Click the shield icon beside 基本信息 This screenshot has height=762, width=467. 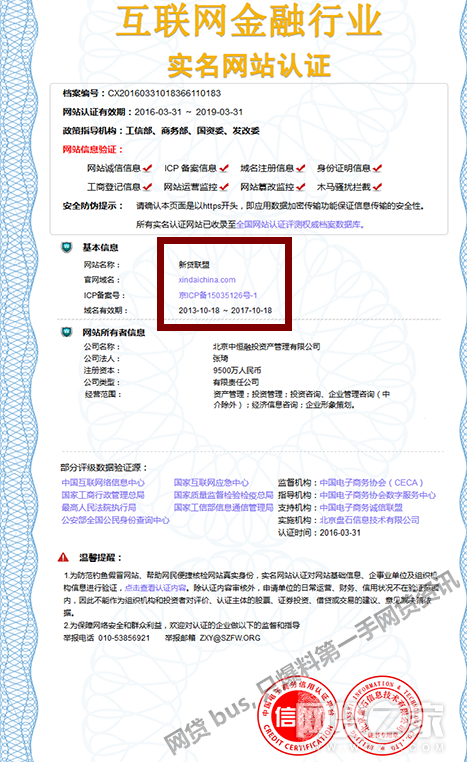[67, 247]
